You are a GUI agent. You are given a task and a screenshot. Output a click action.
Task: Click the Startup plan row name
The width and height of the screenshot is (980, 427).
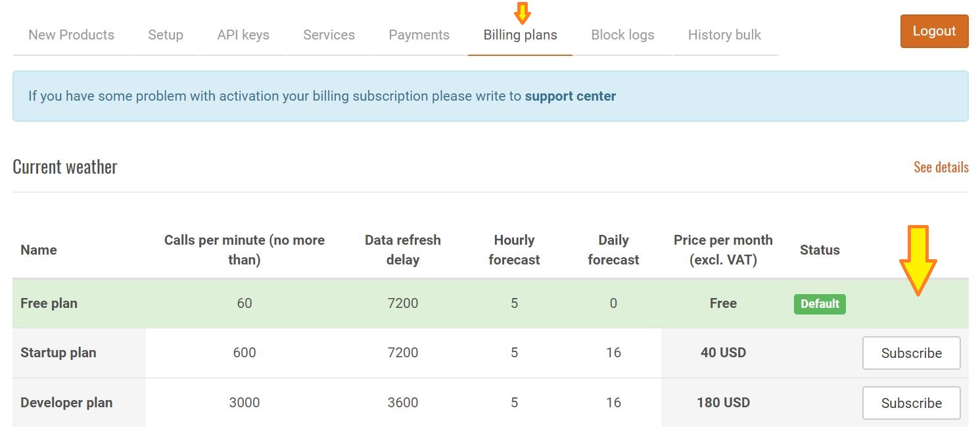(x=58, y=353)
